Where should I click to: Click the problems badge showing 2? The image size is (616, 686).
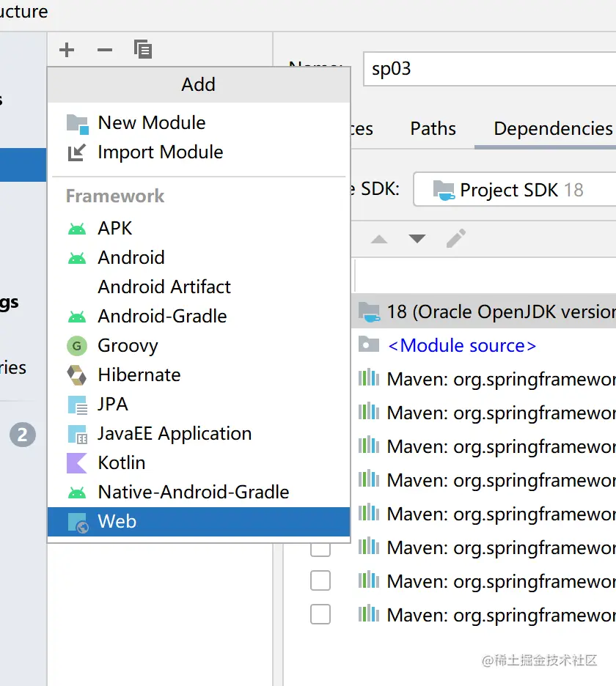(23, 435)
